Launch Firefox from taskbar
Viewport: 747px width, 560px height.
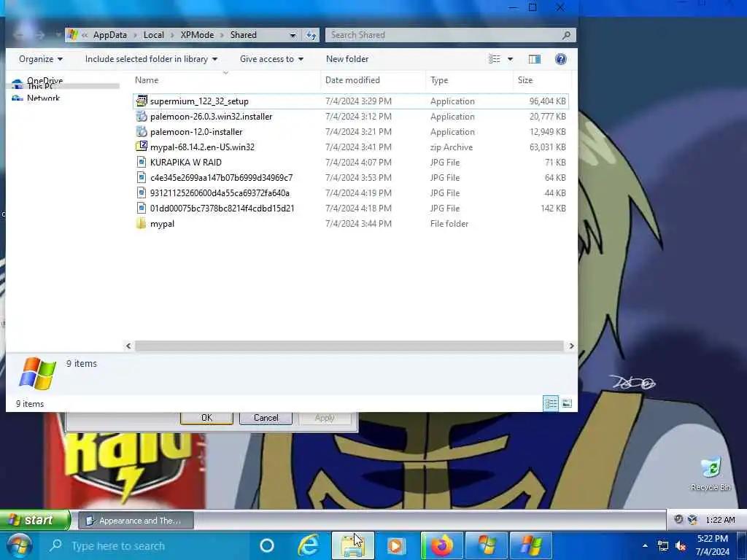point(441,545)
